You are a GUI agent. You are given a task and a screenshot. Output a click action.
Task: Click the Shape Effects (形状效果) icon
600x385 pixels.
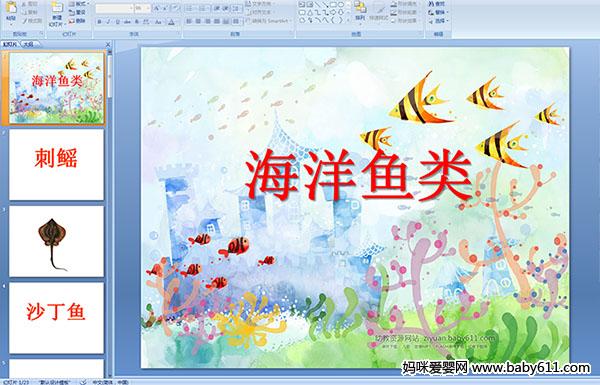[394, 21]
